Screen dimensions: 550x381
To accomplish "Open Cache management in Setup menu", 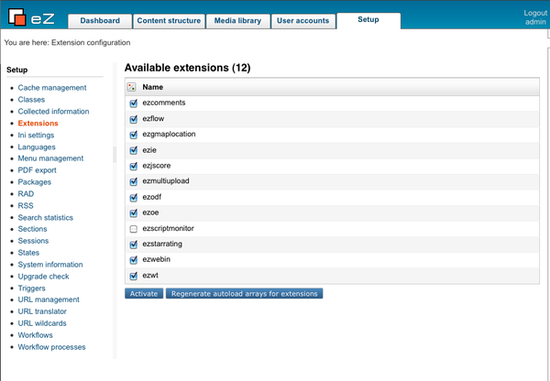I will pos(52,88).
